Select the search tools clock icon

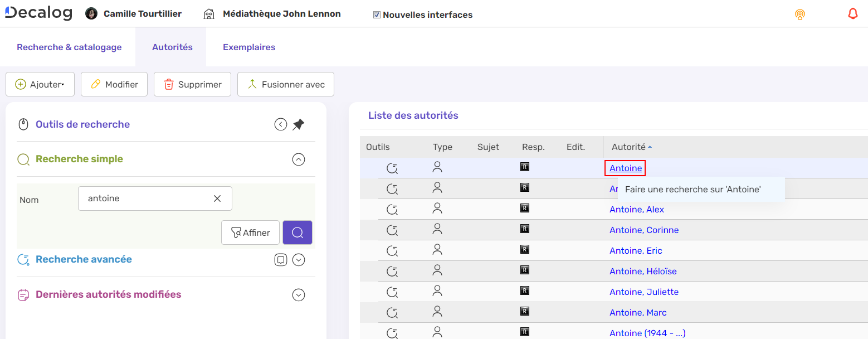point(23,124)
